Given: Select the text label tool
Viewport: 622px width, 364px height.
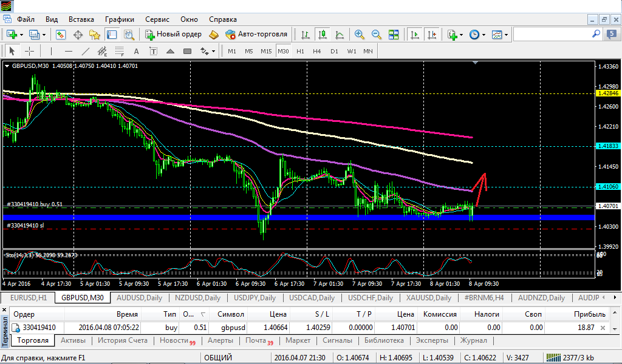Looking at the screenshot, I should [153, 51].
